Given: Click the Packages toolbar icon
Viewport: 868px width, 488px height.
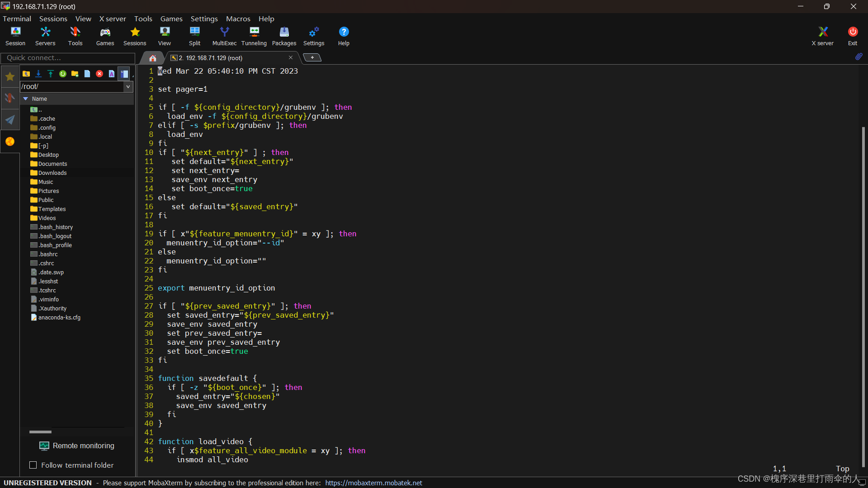Looking at the screenshot, I should pyautogui.click(x=284, y=36).
